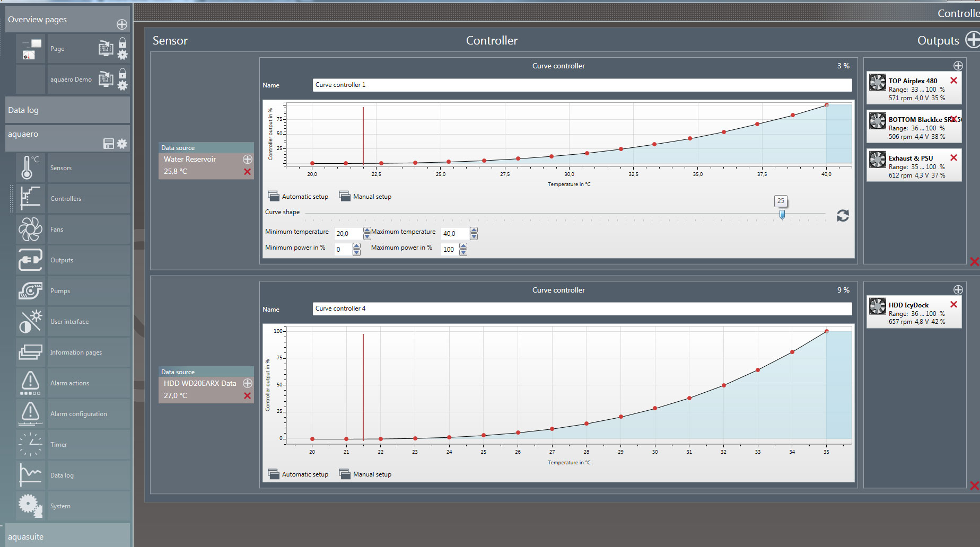Click the TOP Airplex 480 fan icon
The height and width of the screenshot is (547, 980).
(x=878, y=82)
